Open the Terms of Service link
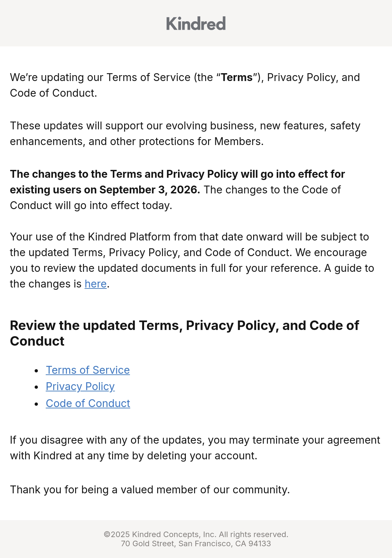The image size is (392, 558). click(x=88, y=370)
